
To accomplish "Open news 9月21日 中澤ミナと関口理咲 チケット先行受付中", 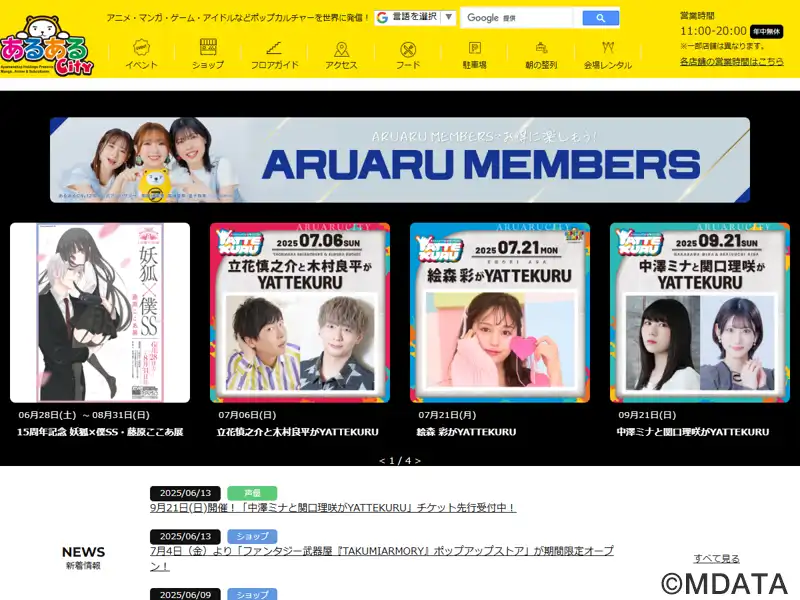I will 333,508.
